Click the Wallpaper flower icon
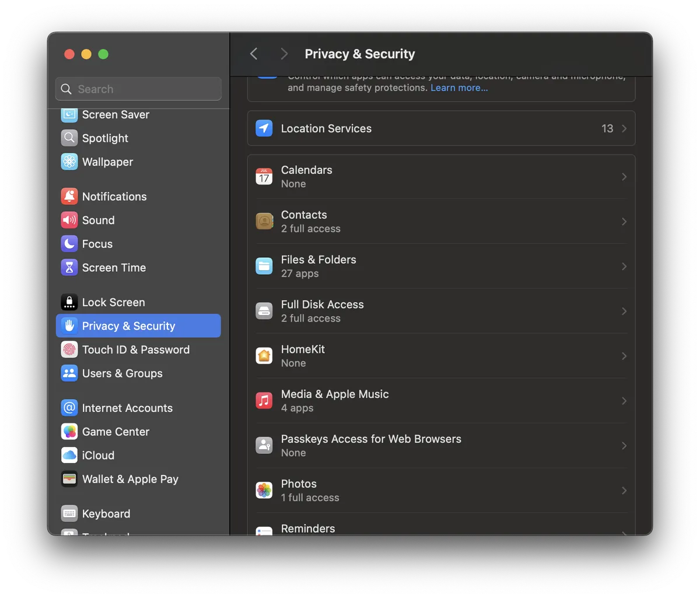This screenshot has height=598, width=700. (x=69, y=162)
